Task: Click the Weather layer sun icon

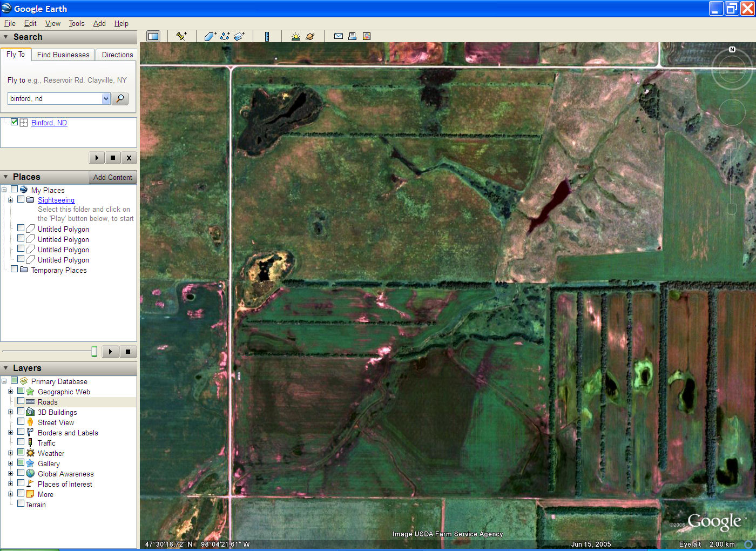Action: pos(30,453)
